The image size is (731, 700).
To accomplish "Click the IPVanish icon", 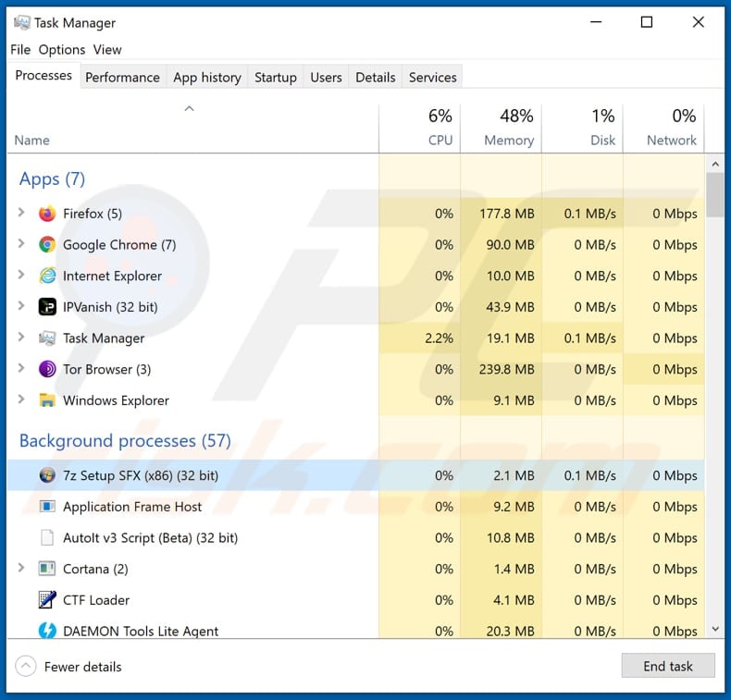I will coord(47,307).
